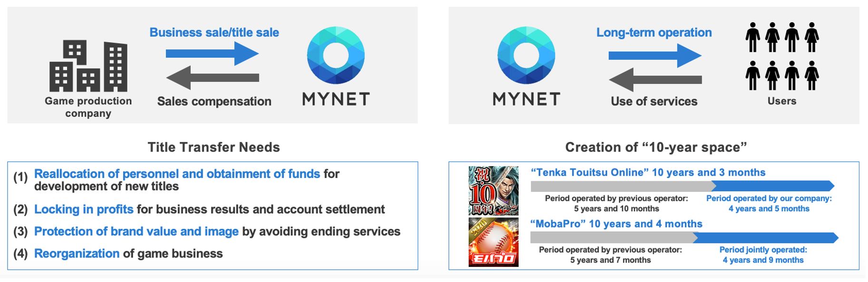Click the gray arrow above Use of services
Screen dimensions: 868x282
tap(655, 80)
